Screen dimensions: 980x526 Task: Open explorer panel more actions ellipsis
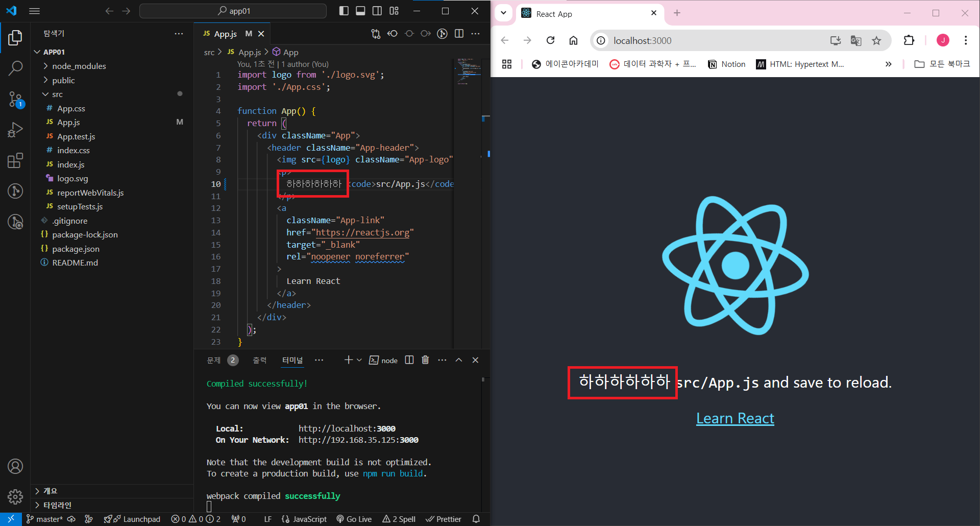pos(179,34)
